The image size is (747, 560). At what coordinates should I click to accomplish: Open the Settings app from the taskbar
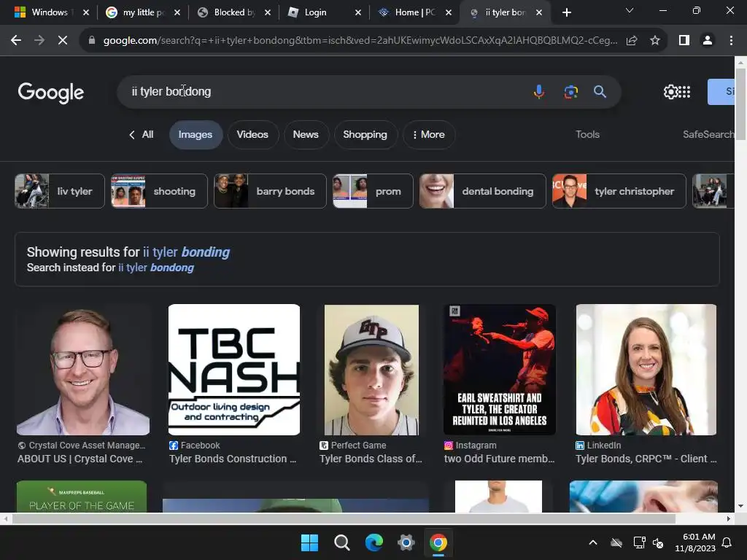(406, 542)
